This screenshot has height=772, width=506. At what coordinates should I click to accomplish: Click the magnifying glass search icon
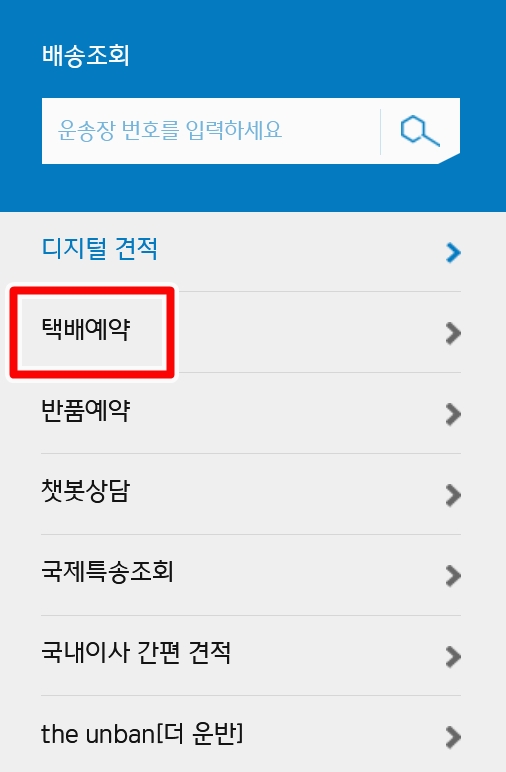[x=420, y=131]
